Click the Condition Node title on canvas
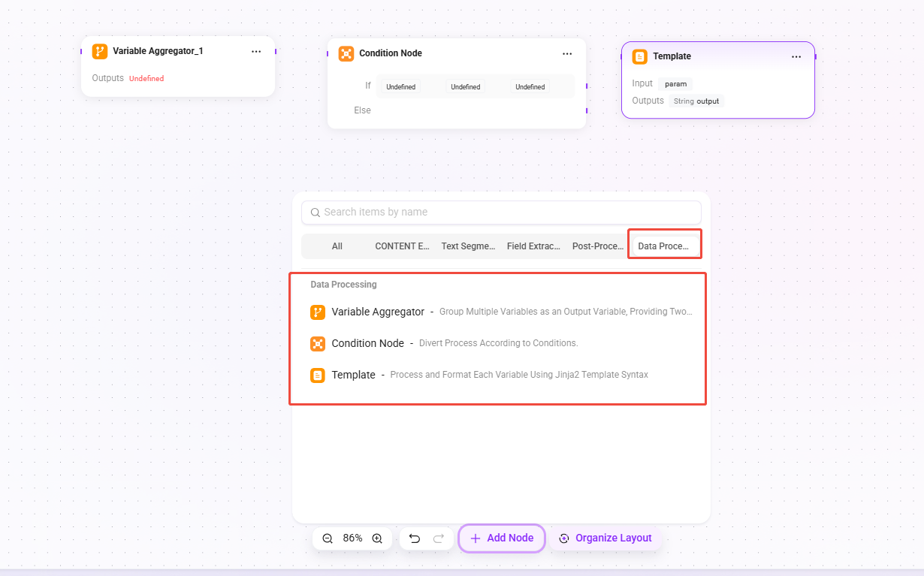Viewport: 924px width, 576px height. point(391,53)
